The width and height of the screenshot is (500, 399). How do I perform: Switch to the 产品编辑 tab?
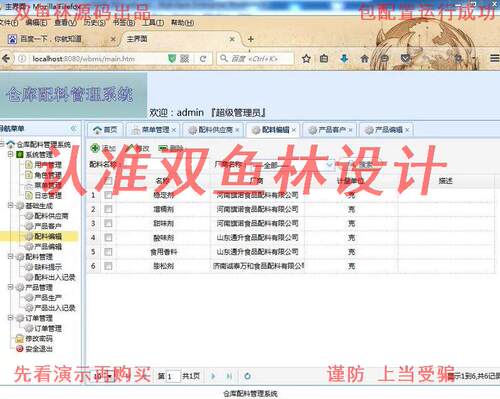[387, 130]
